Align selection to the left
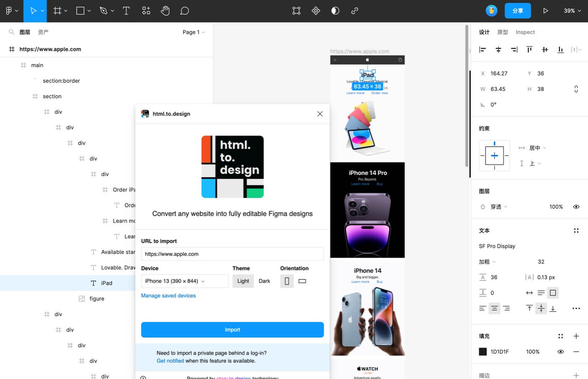Viewport: 588px width, 379px height. point(483,50)
